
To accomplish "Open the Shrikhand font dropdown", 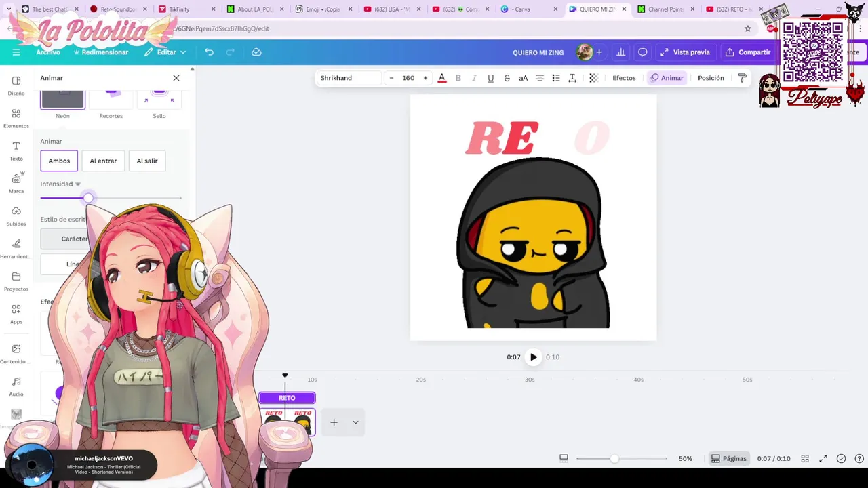I will point(350,78).
